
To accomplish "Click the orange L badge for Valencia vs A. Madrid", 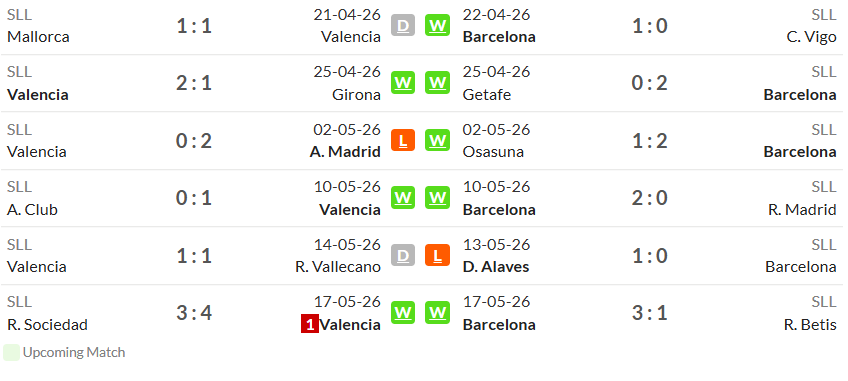I will (403, 140).
